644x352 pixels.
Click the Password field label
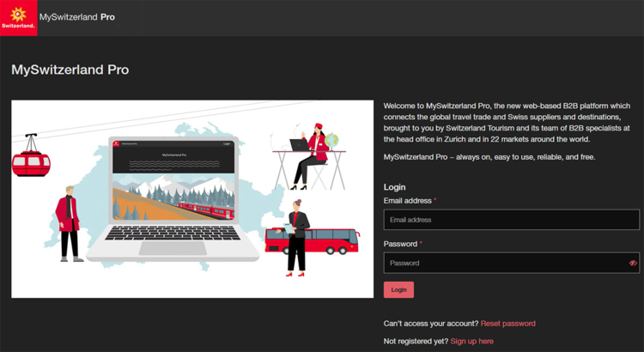(x=400, y=244)
